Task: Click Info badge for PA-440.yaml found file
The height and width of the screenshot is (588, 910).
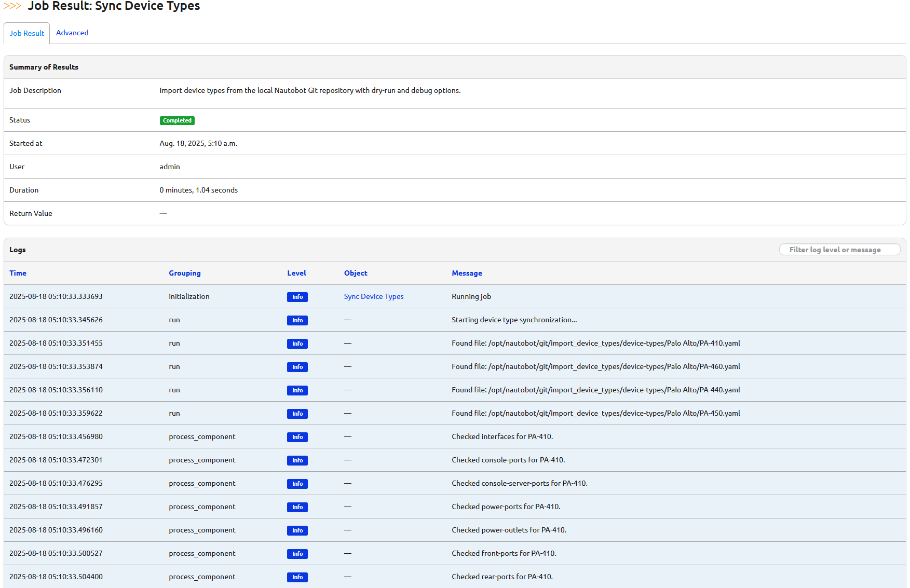Action: click(297, 390)
